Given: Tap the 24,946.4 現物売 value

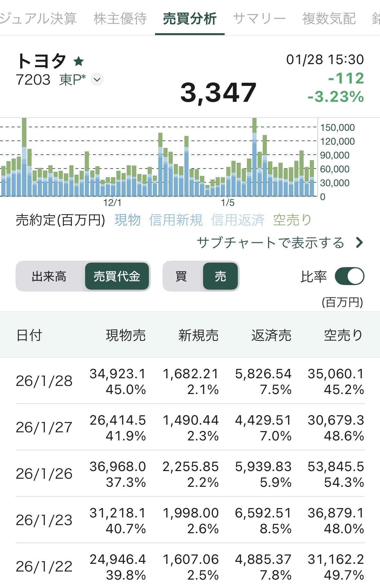Looking at the screenshot, I should [118, 559].
